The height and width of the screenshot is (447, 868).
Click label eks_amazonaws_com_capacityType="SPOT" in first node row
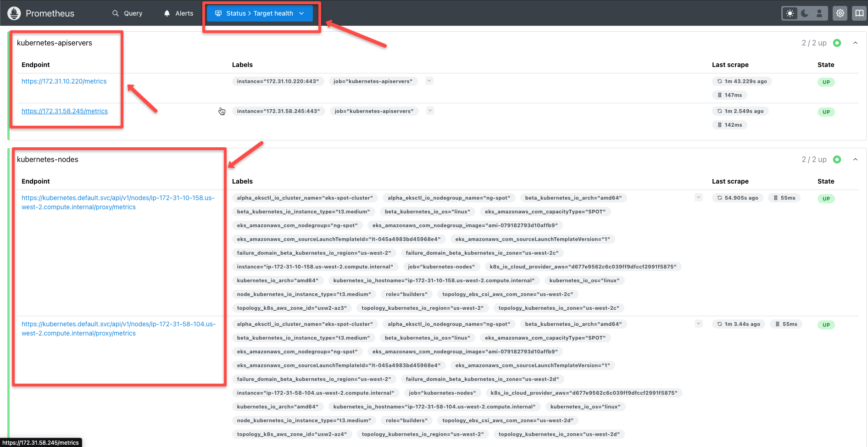(545, 212)
